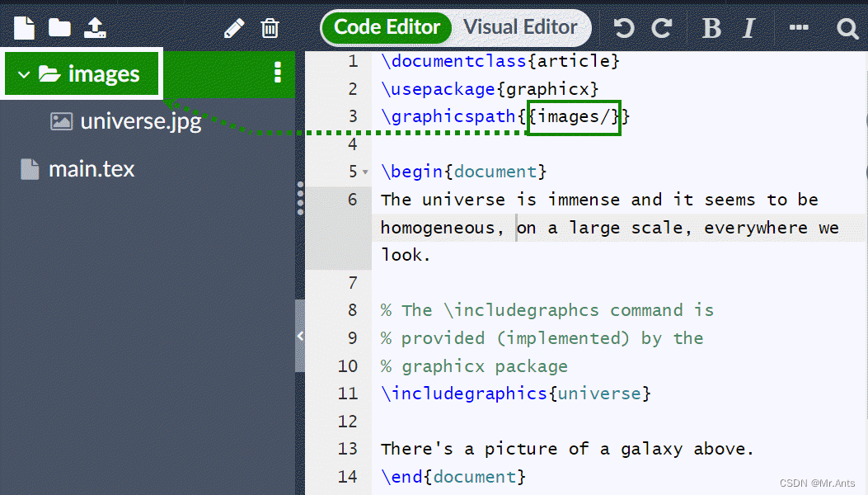Delete selection with the trash icon
This screenshot has height=495, width=868.
(270, 27)
